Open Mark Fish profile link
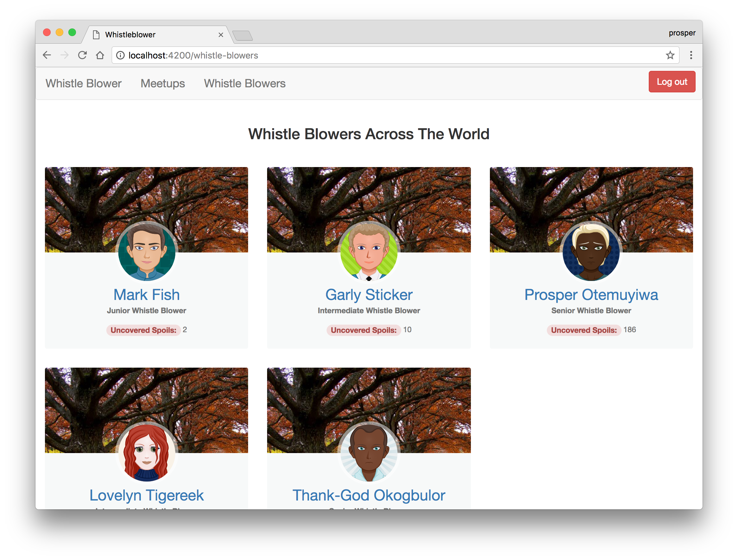 (147, 295)
